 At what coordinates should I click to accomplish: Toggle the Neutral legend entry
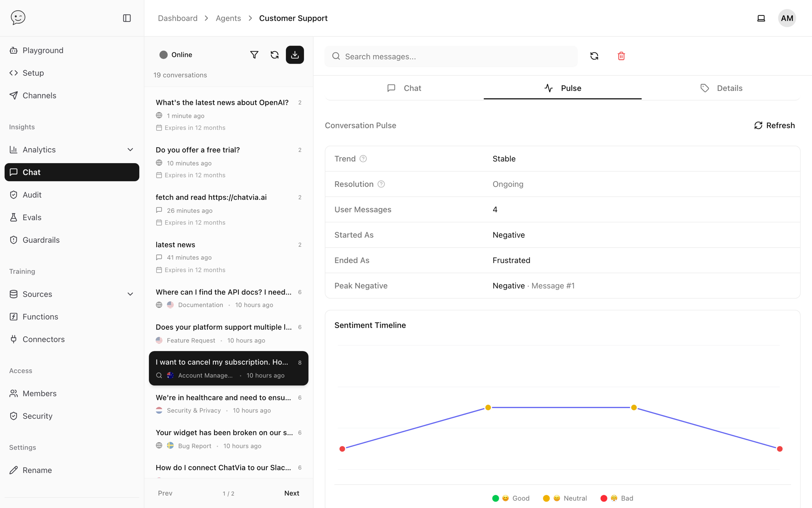tap(565, 498)
